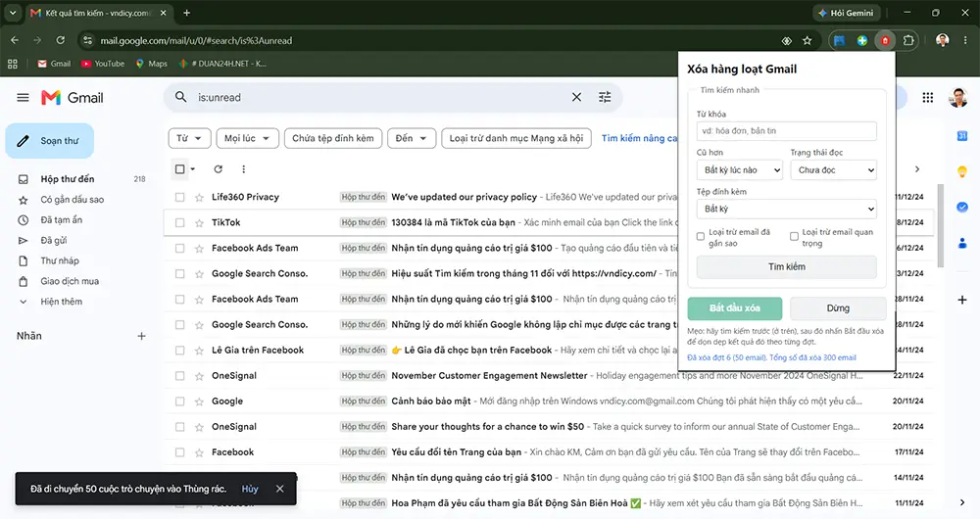This screenshot has width=980, height=519.
Task: Open the Gmail main menu hamburger icon
Action: (x=23, y=97)
